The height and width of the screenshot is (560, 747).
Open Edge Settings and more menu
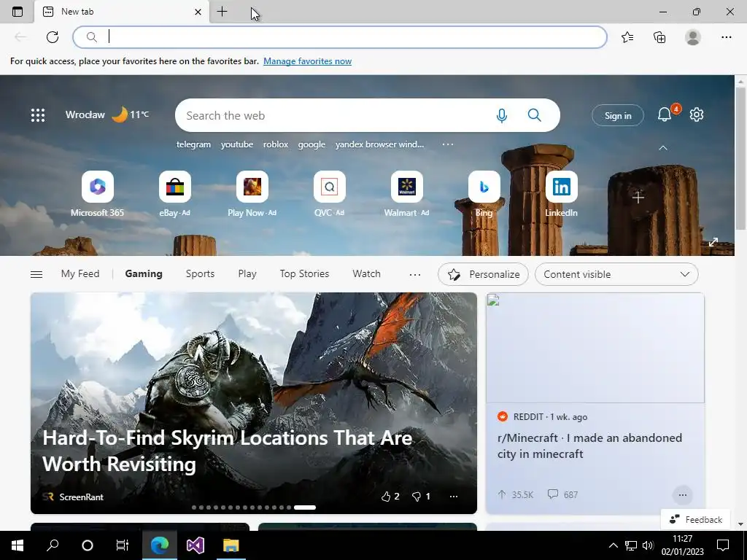tap(726, 37)
